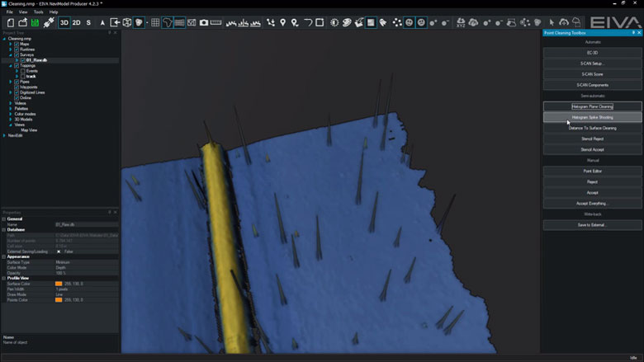Click the wireframe 3D box icon

(126, 22)
